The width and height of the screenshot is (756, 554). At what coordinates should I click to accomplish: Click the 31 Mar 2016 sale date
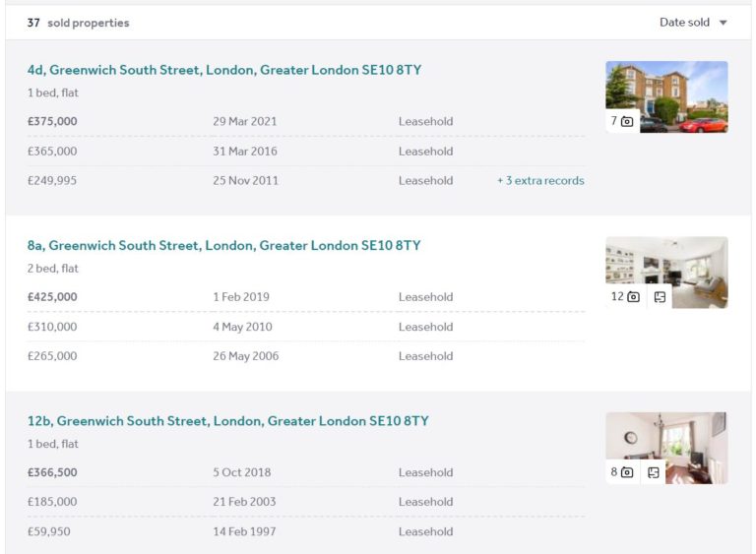(245, 151)
